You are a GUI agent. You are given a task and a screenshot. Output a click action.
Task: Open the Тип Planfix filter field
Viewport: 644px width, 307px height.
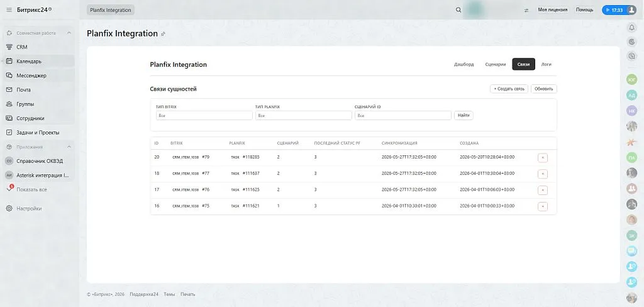pyautogui.click(x=304, y=116)
